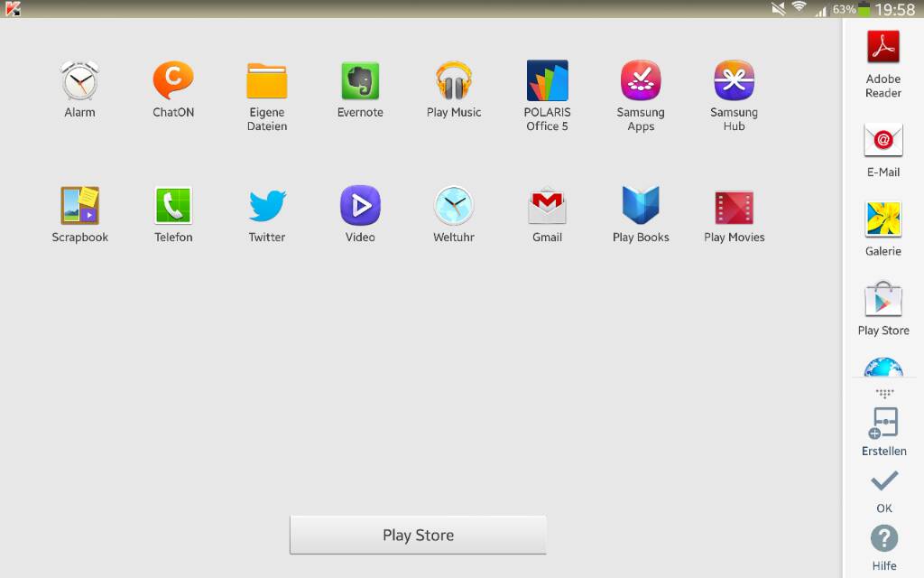Open the Weltuhr world clock app
This screenshot has height=578, width=924.
point(454,205)
